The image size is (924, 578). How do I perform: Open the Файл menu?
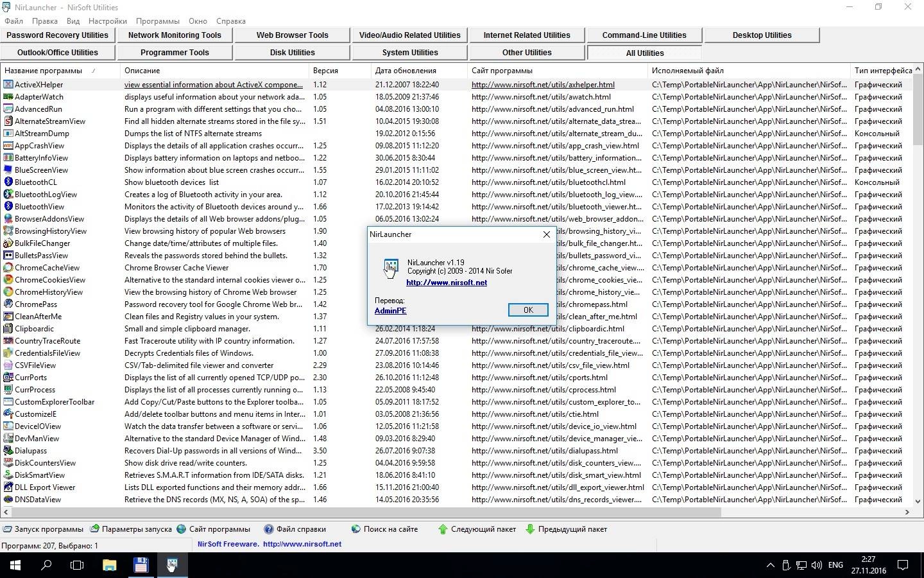click(13, 21)
